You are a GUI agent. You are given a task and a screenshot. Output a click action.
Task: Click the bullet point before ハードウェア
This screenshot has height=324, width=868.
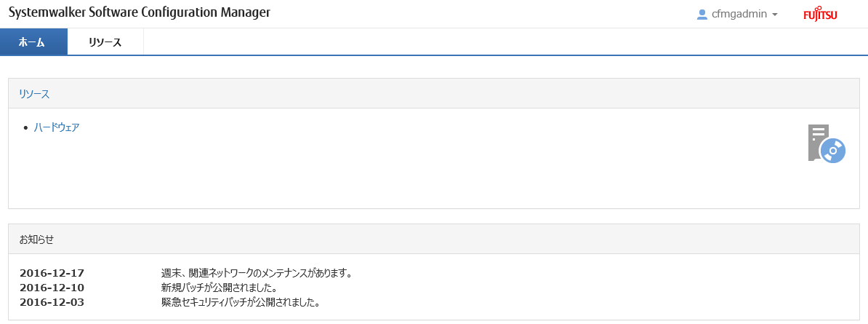point(25,128)
